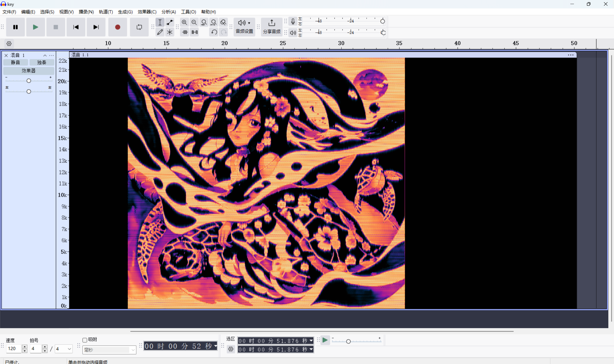Select the Draw pencil tool
The width and height of the screenshot is (614, 364).
160,32
